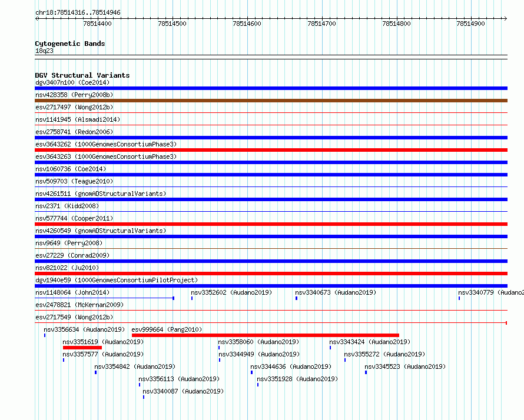The image size is (524, 420).
Task: Click the short red bar under nsv3351619
Action: click(x=82, y=348)
